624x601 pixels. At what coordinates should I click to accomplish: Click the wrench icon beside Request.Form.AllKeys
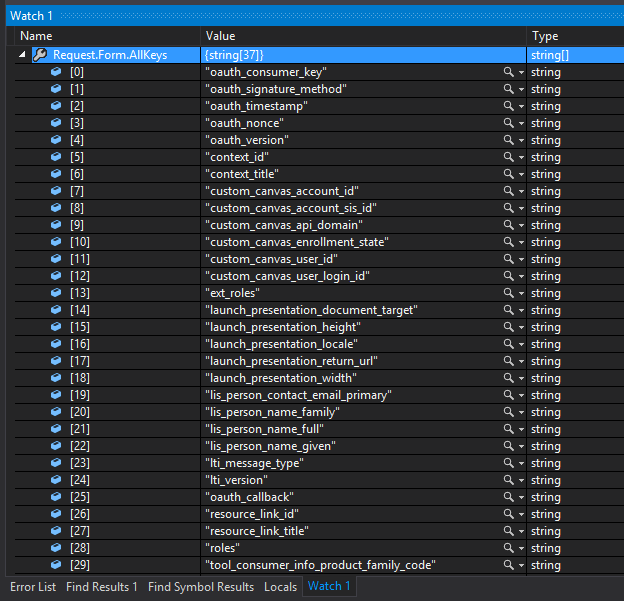[x=40, y=55]
